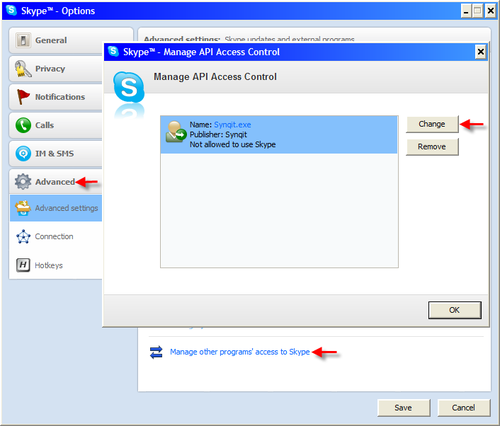
Task: Select the Connection network icon
Action: click(x=23, y=237)
